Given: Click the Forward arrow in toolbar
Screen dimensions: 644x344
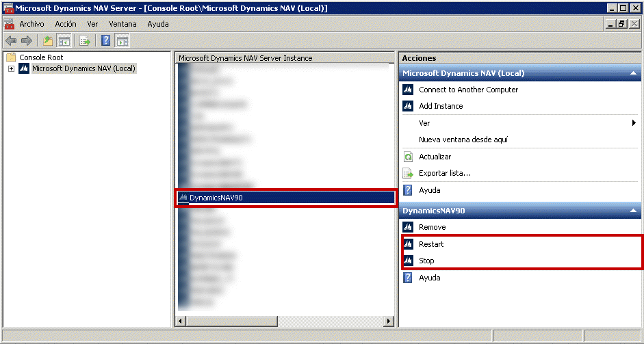Looking at the screenshot, I should coord(27,41).
